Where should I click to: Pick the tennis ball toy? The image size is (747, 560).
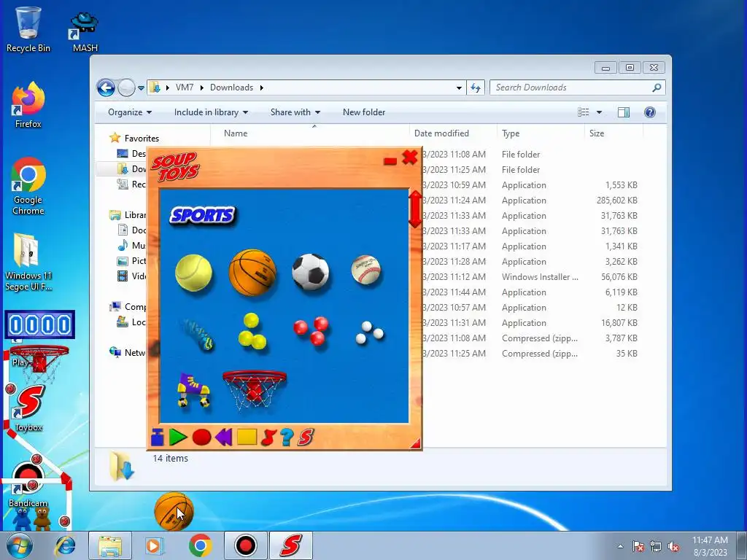pos(193,273)
